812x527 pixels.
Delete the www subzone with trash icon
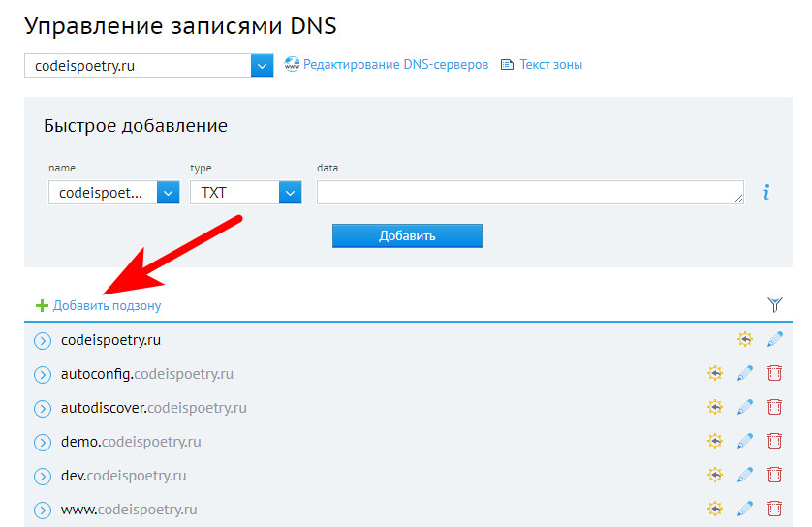[775, 509]
